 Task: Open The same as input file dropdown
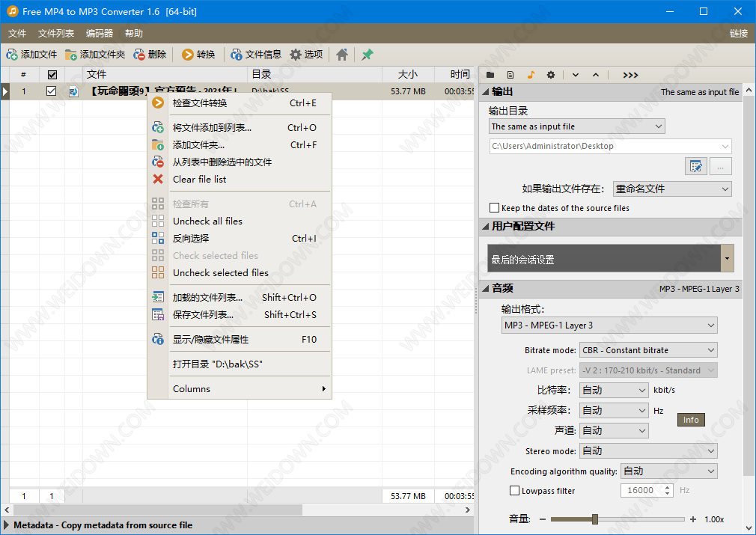pos(576,126)
